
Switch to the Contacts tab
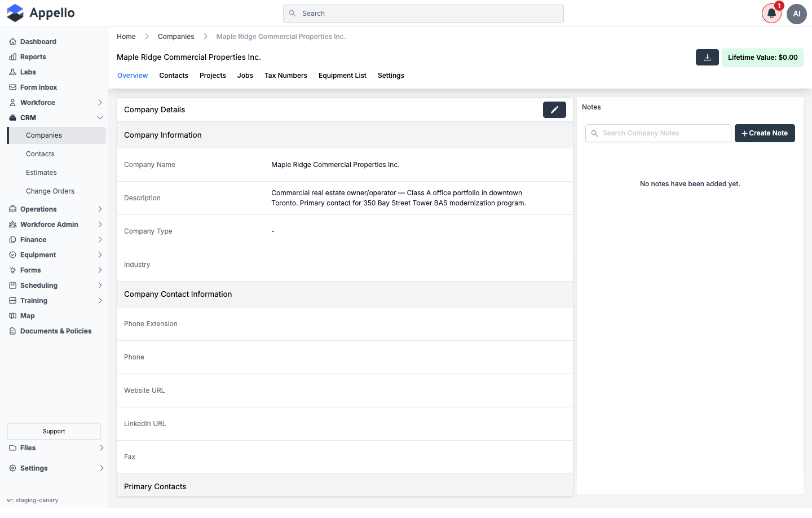pos(174,76)
